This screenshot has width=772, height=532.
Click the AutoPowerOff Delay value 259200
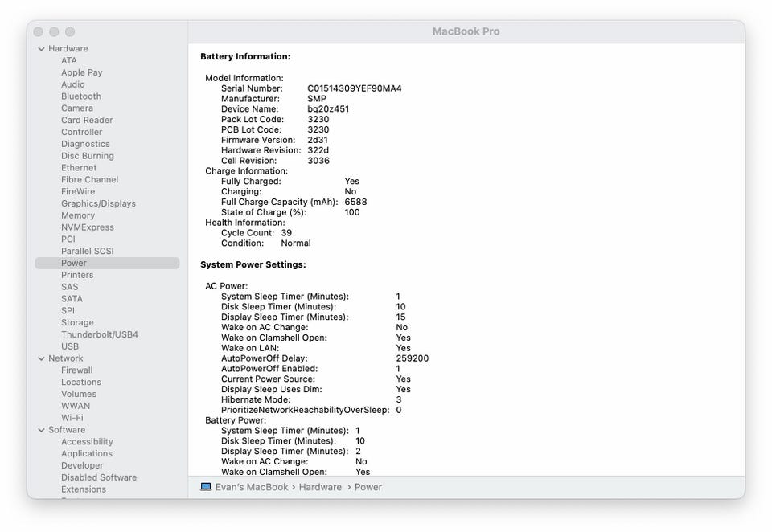(412, 358)
